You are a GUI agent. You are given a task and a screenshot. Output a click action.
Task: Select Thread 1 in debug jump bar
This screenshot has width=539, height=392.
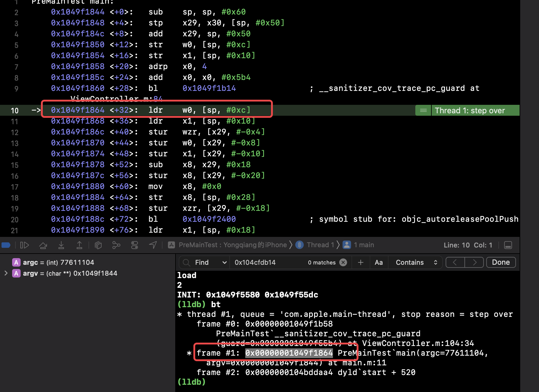click(320, 245)
